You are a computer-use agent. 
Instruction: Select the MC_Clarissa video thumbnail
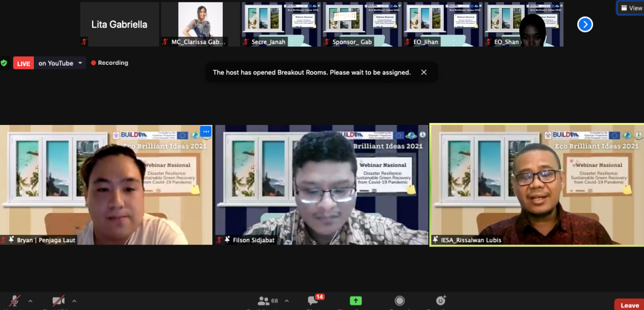click(x=200, y=24)
